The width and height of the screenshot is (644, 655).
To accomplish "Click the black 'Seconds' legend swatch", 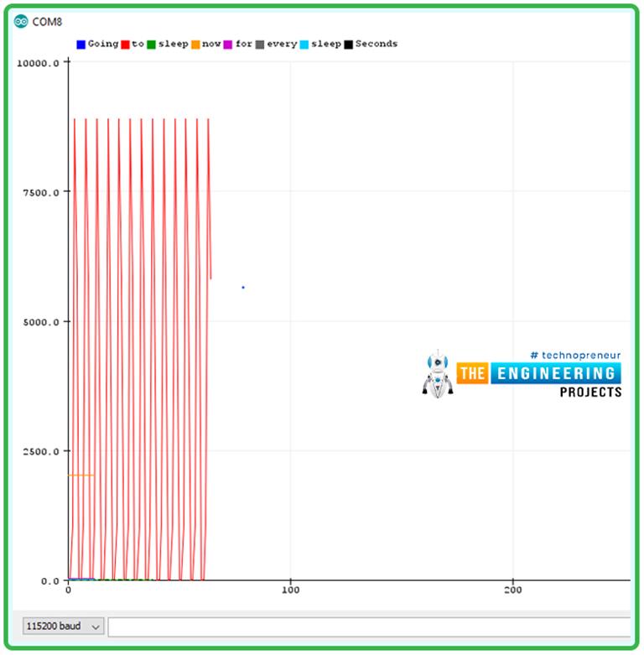I will pos(348,44).
